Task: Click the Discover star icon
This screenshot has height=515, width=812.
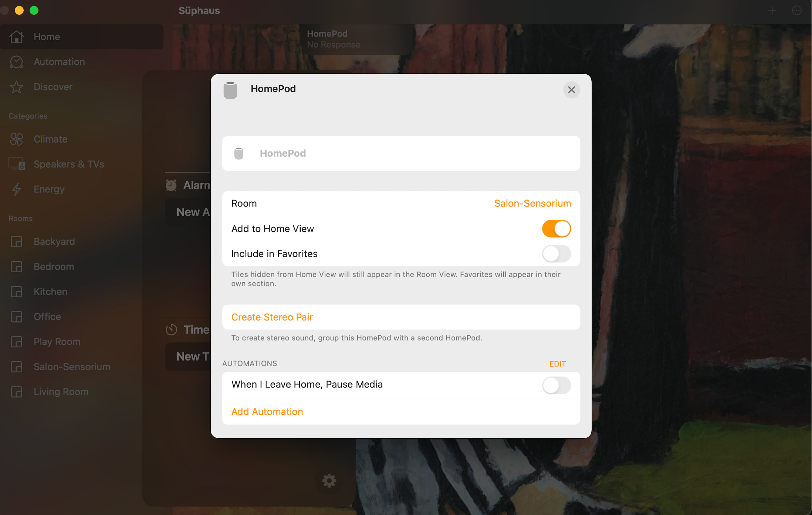Action: [17, 87]
